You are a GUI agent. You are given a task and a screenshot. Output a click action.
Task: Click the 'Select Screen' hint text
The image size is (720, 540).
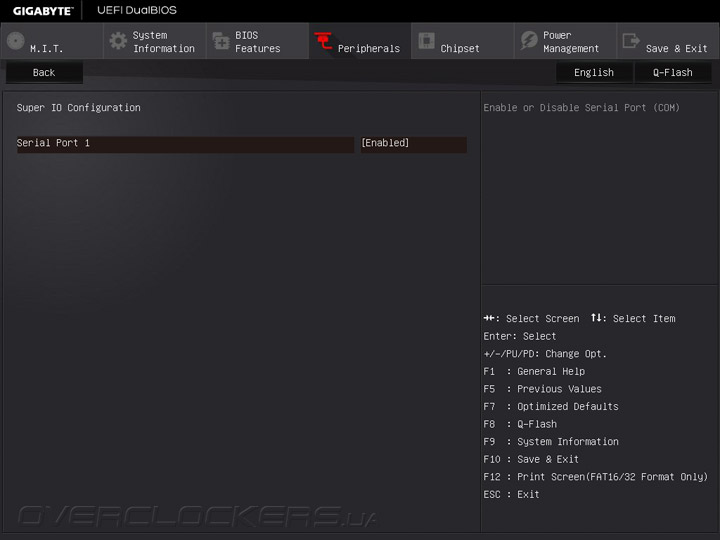(542, 318)
